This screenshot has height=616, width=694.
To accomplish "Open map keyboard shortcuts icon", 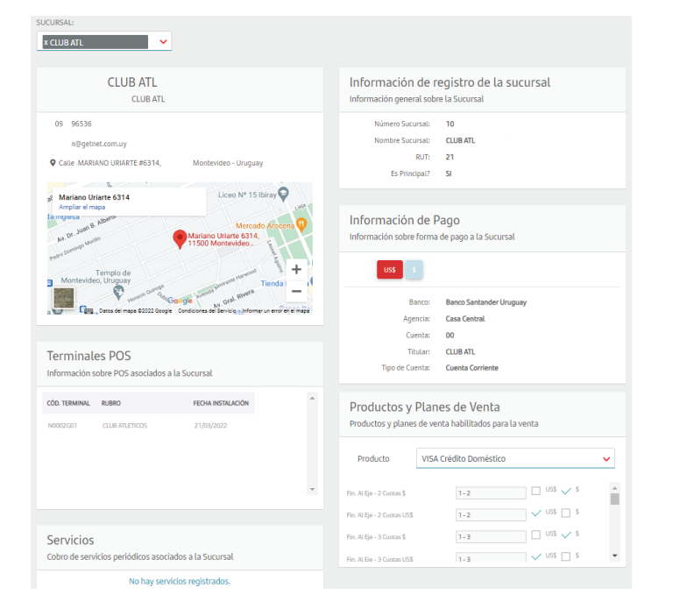I will (88, 310).
